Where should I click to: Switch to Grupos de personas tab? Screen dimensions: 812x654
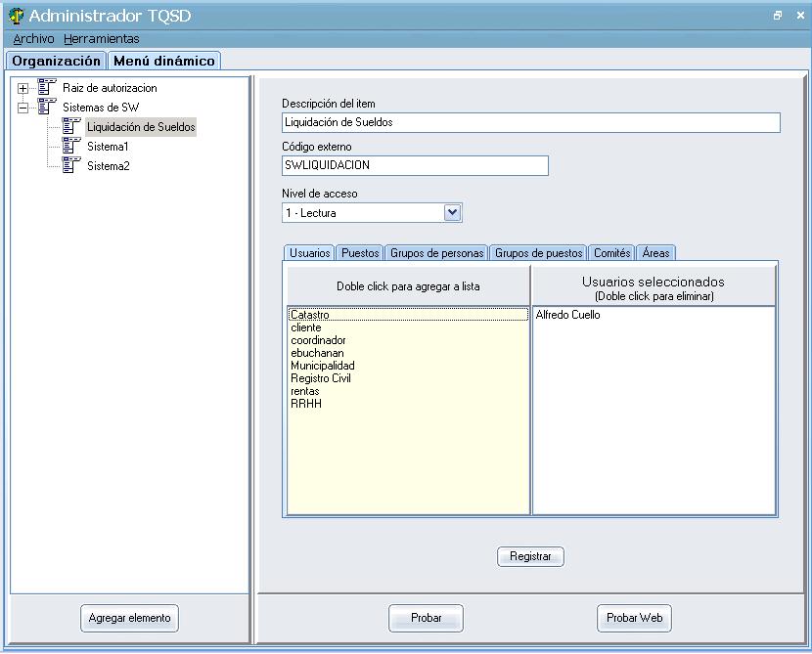[436, 253]
